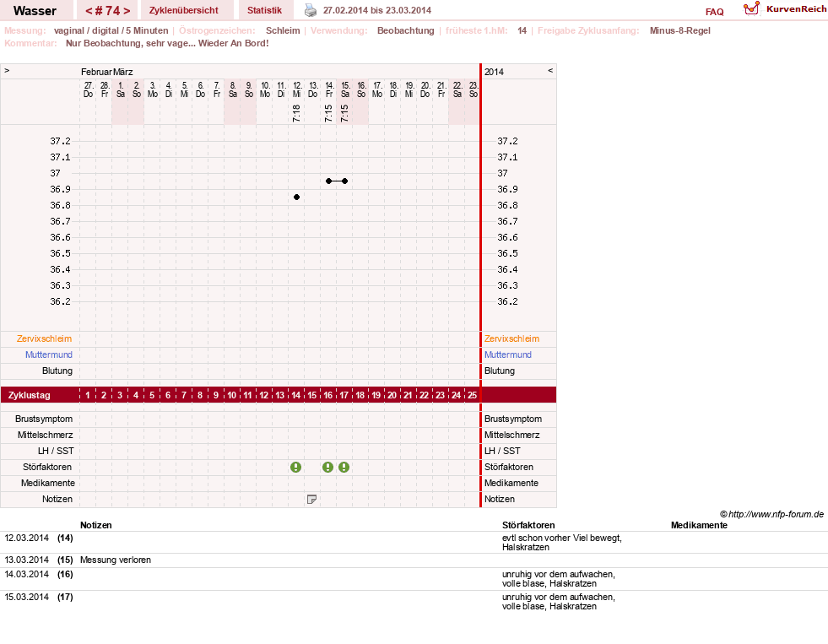Click cycle day 1 in Zyklustag bar
This screenshot has width=828, height=644.
tap(88, 395)
